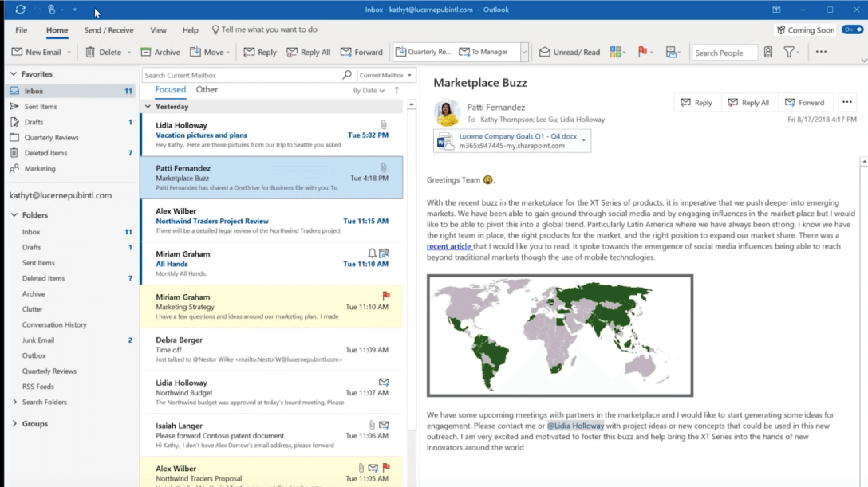
Task: Click the Send/Receive sync icon in title bar
Action: point(20,10)
